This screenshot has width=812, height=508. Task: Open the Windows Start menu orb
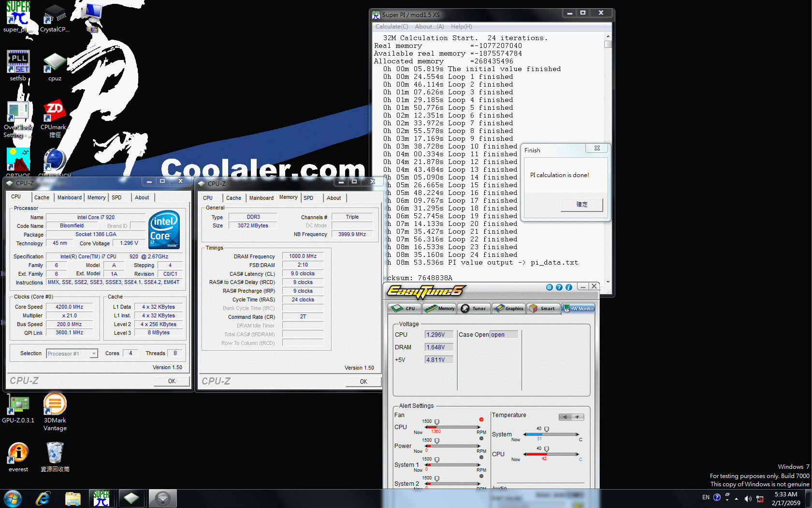(x=13, y=498)
